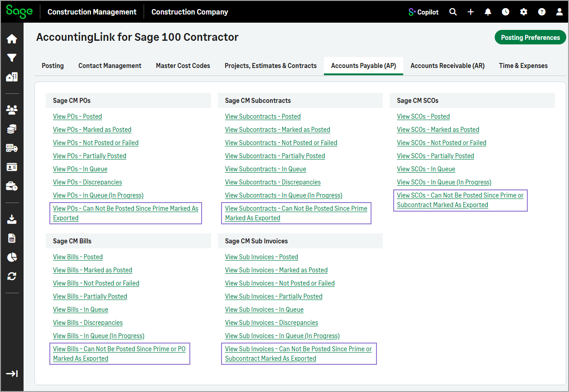
Task: Switch to the Accounts Receivable (AR) tab
Action: (x=448, y=66)
